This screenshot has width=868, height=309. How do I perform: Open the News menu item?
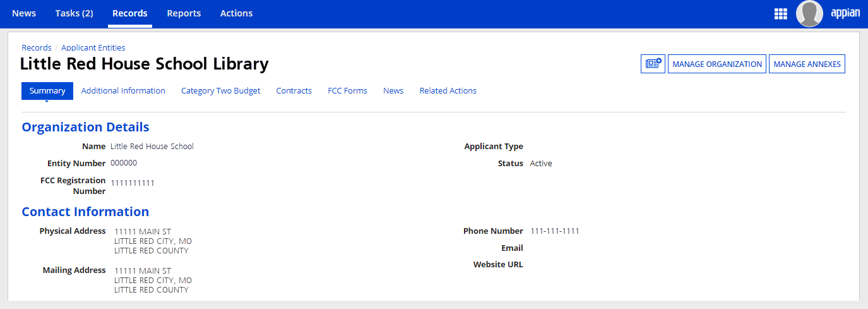(24, 13)
